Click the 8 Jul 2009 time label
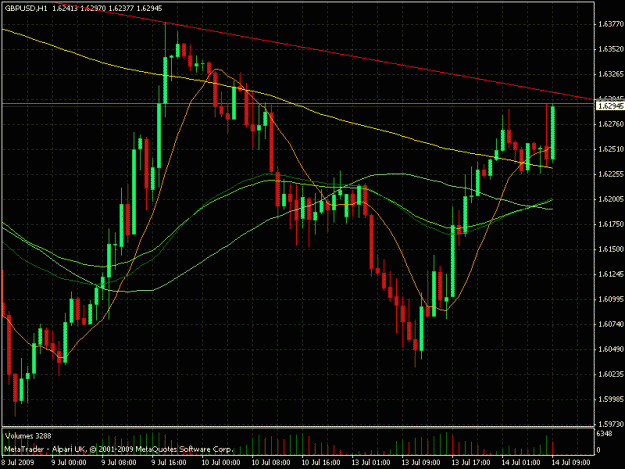 click(x=18, y=463)
